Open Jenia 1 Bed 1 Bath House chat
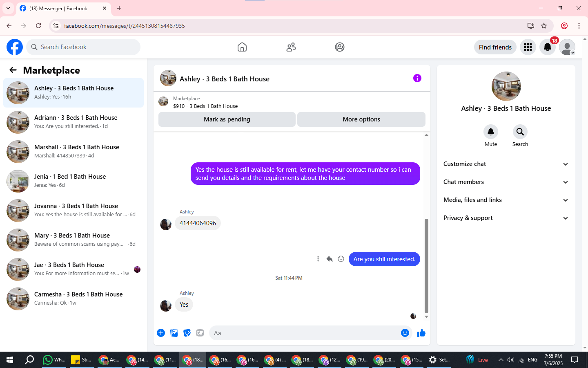Image resolution: width=588 pixels, height=368 pixels. coord(73,181)
